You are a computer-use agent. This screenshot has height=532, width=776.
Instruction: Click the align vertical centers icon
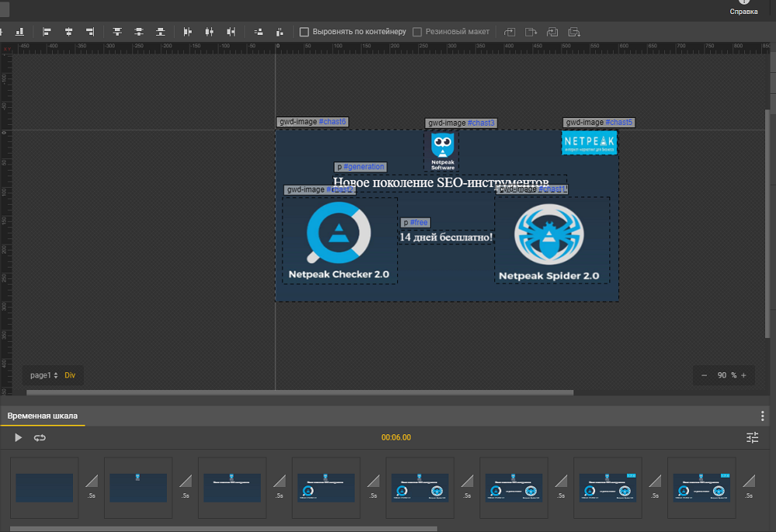coord(139,32)
